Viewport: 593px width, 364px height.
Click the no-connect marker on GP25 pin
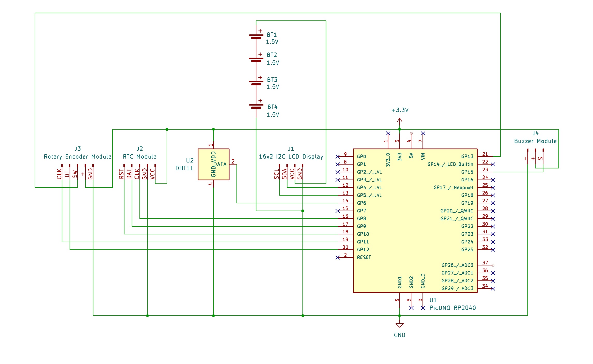493,250
